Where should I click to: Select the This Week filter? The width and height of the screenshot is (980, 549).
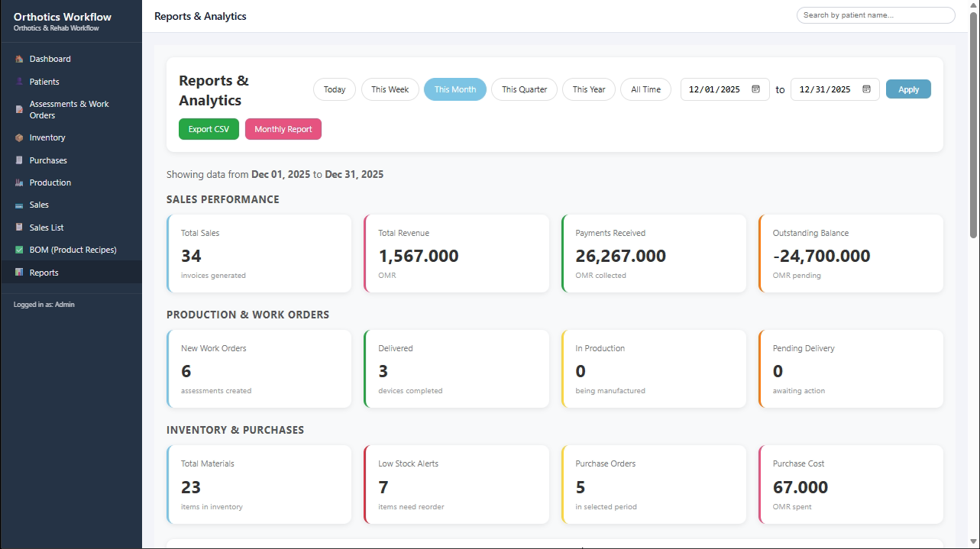pyautogui.click(x=390, y=89)
